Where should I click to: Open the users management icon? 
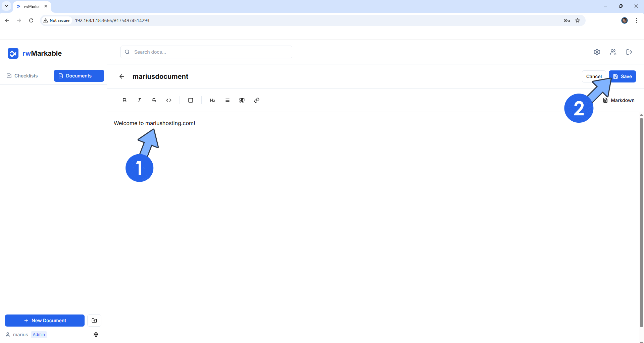613,52
